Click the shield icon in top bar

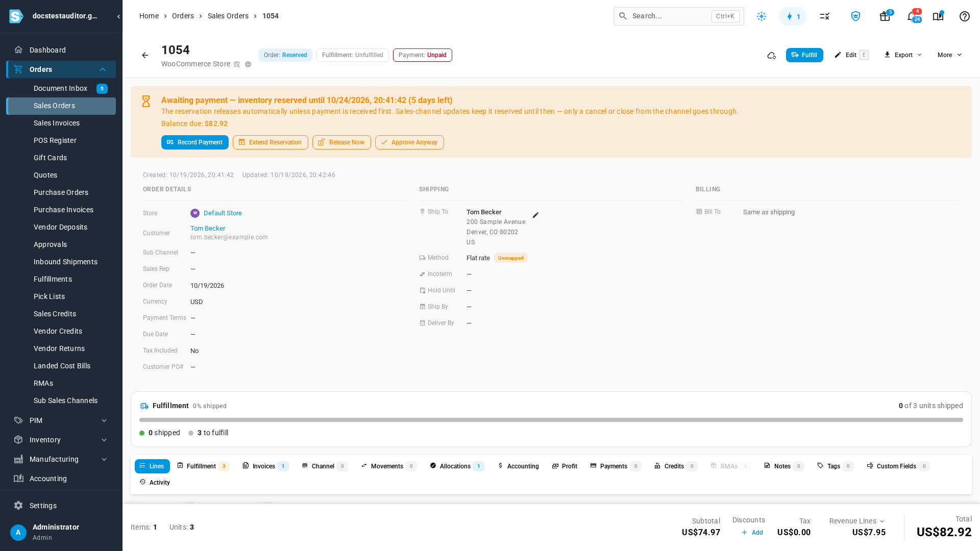pyautogui.click(x=855, y=16)
